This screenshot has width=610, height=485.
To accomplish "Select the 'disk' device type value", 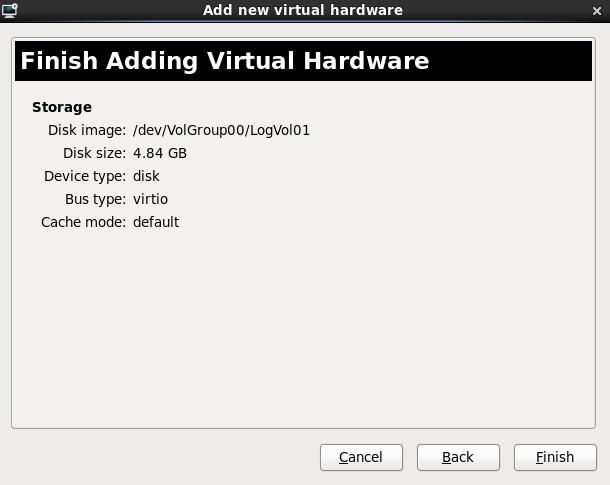I will pos(146,176).
